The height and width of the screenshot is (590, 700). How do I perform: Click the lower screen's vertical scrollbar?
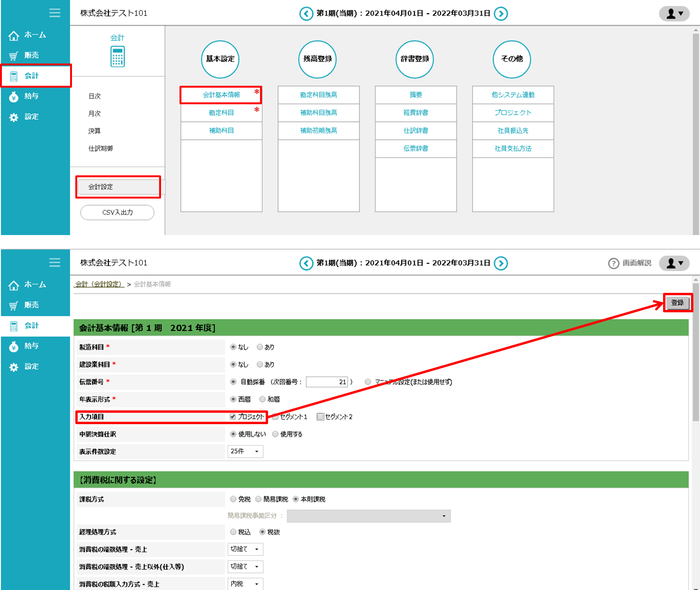point(695,351)
